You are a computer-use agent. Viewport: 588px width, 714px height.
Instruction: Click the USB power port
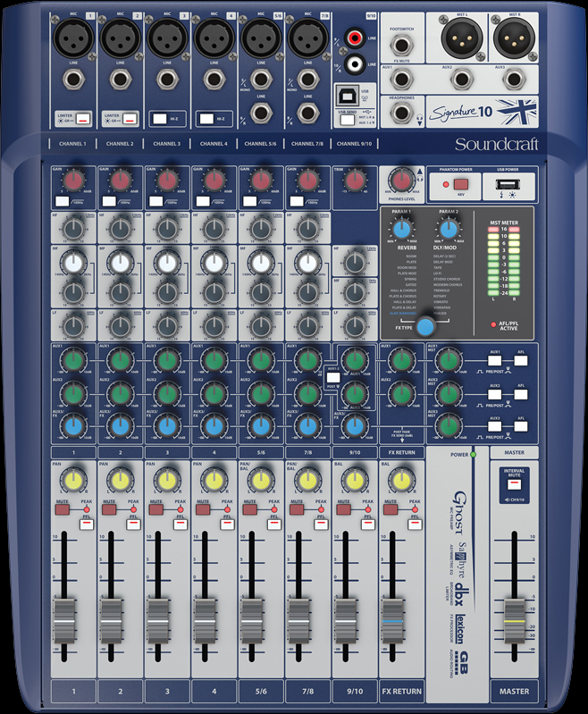(508, 184)
